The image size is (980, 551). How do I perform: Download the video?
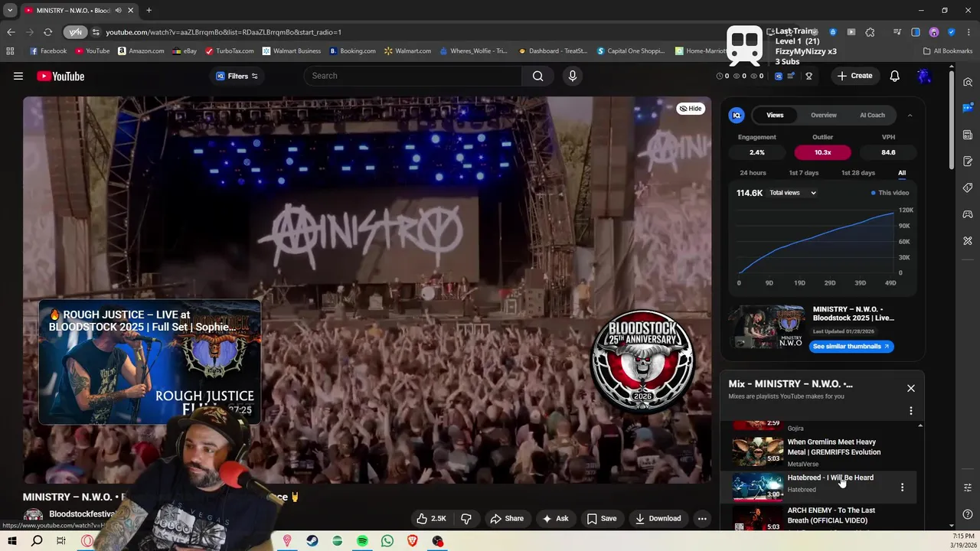point(658,518)
